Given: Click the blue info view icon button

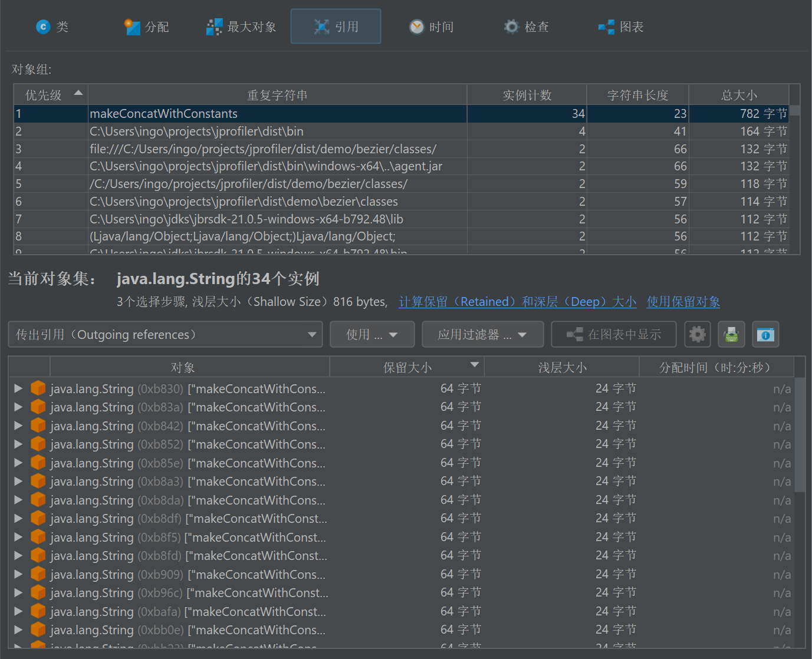Looking at the screenshot, I should [x=765, y=335].
